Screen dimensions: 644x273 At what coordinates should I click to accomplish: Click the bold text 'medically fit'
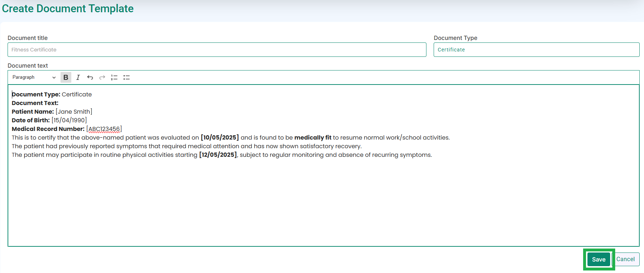(313, 137)
